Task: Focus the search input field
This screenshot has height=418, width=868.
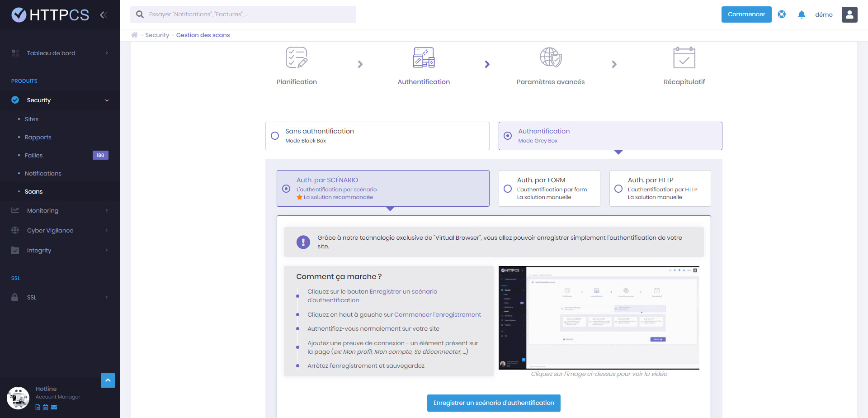Action: [243, 14]
